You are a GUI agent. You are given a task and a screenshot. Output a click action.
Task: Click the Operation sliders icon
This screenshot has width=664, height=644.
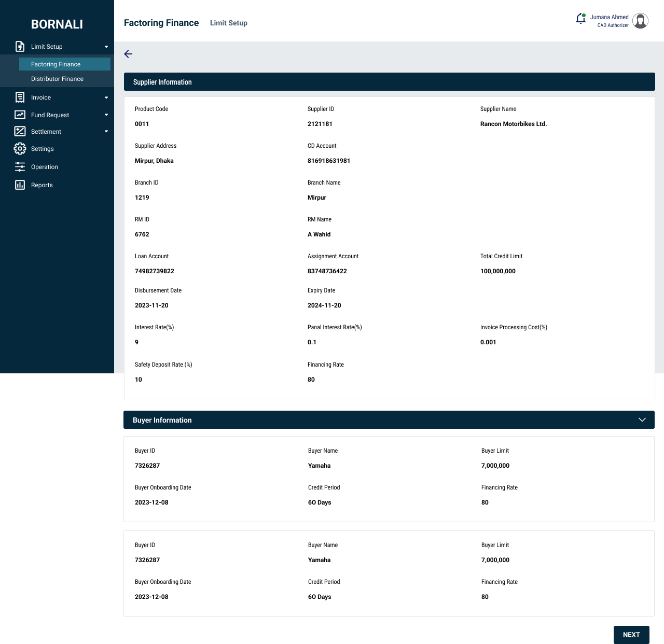(x=20, y=167)
